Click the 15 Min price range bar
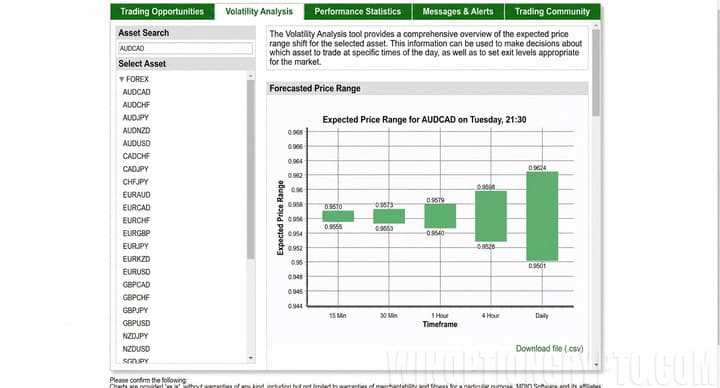The image size is (720, 388). pyautogui.click(x=338, y=216)
